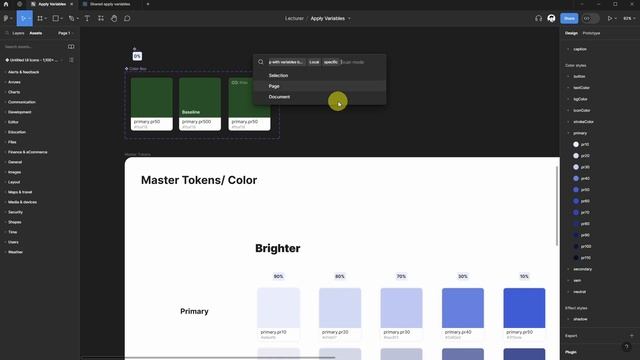Switch to the Prototype tab
This screenshot has height=360, width=640.
point(591,33)
